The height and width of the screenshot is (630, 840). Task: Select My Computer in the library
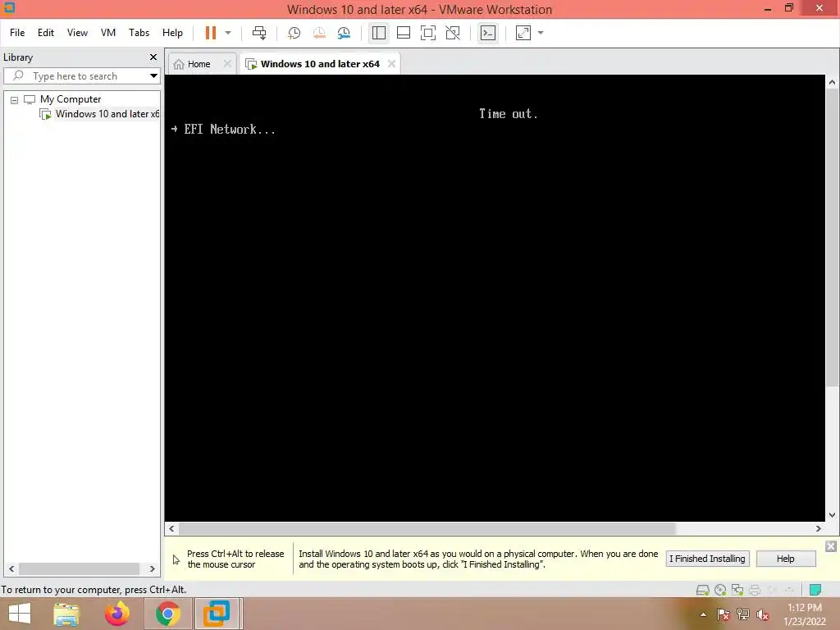tap(71, 99)
